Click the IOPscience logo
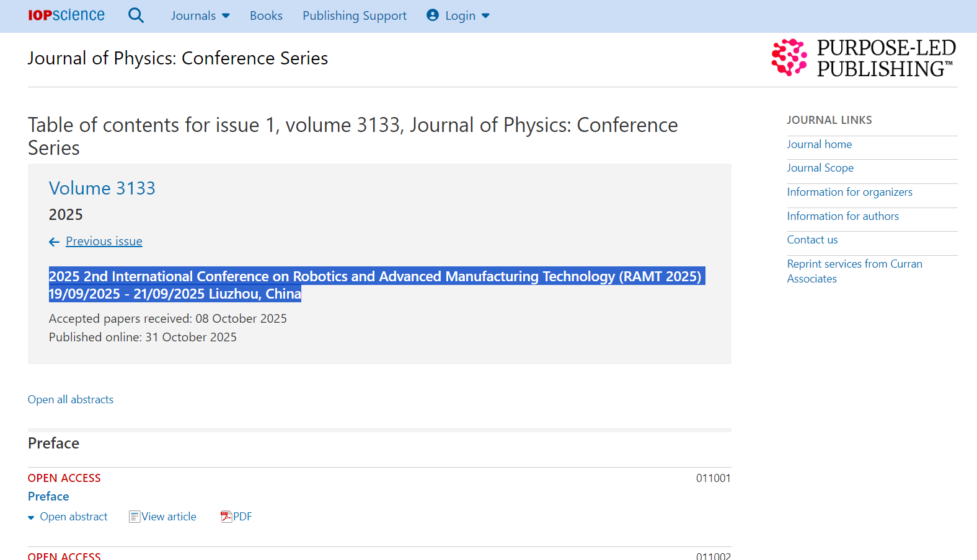The image size is (977, 560). pyautogui.click(x=66, y=15)
